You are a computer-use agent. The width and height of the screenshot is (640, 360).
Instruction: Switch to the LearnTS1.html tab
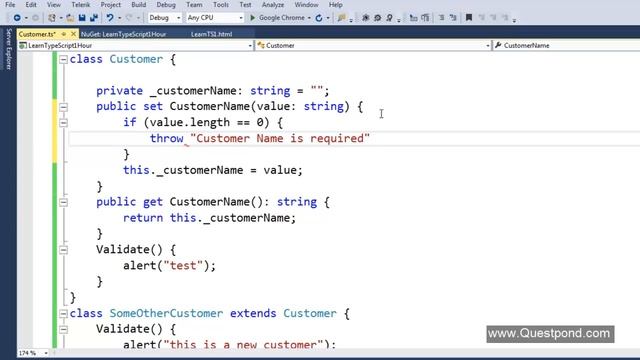point(211,34)
